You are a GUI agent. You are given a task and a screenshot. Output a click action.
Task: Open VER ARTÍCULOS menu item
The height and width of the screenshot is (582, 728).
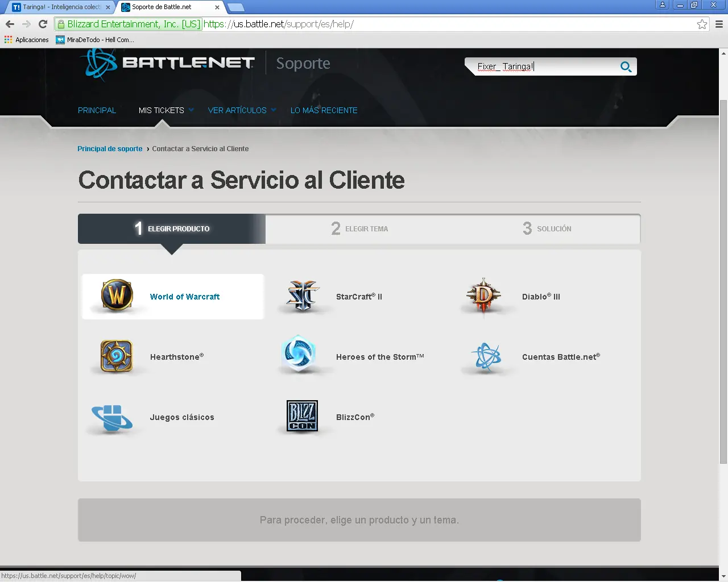(x=237, y=110)
